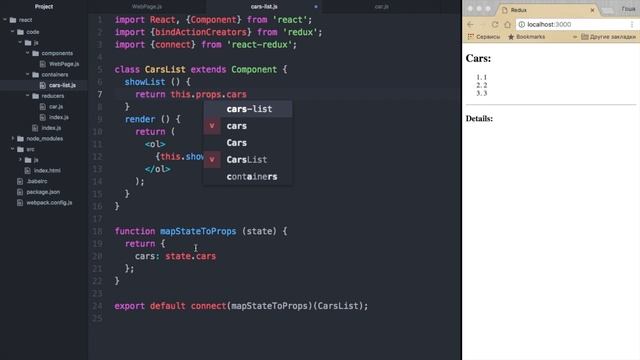Click the WebPage.js file icon
The height and width of the screenshot is (360, 640).
(42, 64)
